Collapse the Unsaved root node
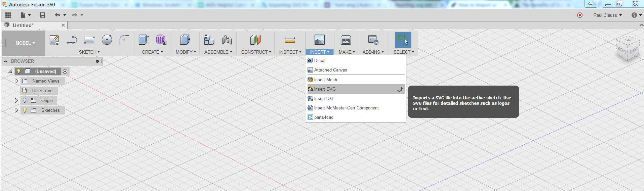This screenshot has width=644, height=191. pyautogui.click(x=10, y=71)
